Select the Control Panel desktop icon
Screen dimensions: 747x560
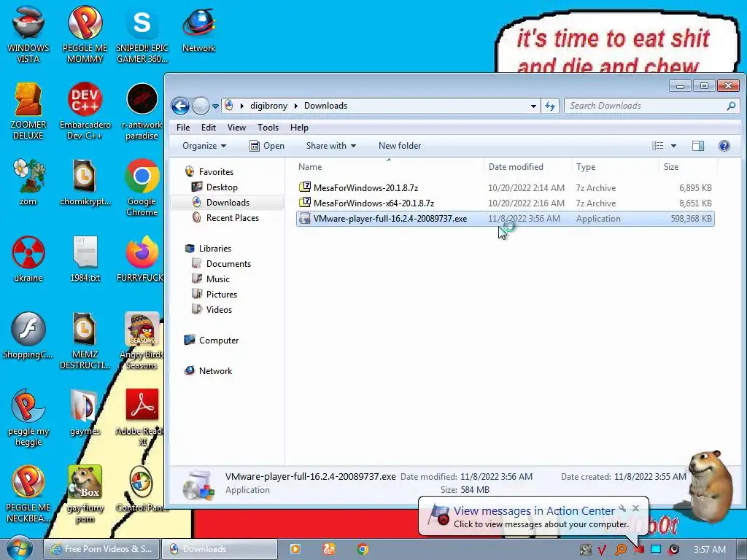point(142,489)
